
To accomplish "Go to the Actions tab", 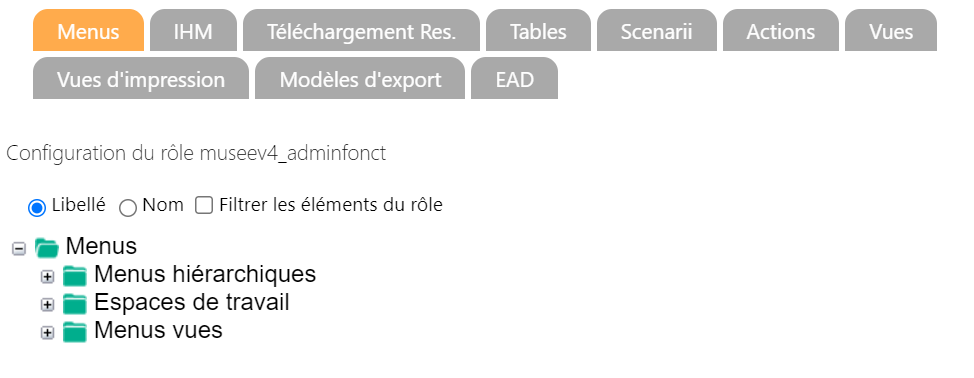I will point(781,30).
